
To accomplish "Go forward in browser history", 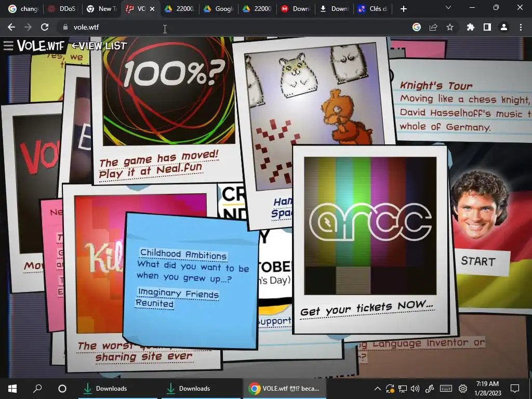I will click(x=28, y=27).
